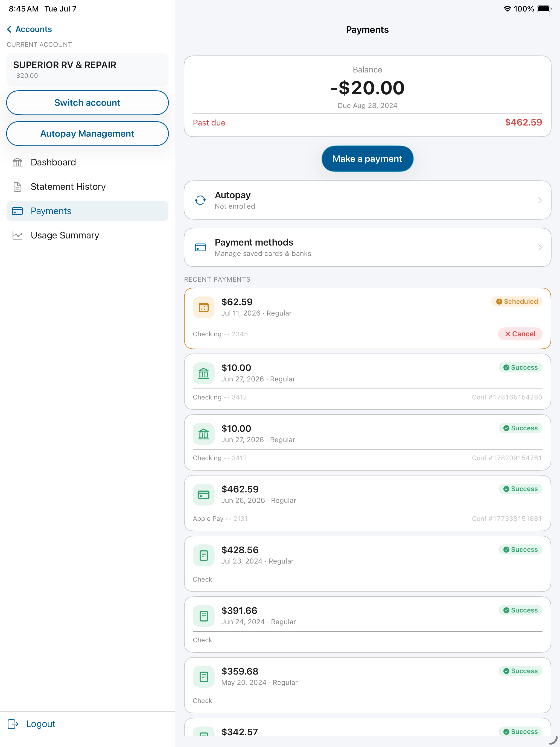The width and height of the screenshot is (560, 747).
Task: Click the Payment methods card icon
Action: pyautogui.click(x=200, y=247)
